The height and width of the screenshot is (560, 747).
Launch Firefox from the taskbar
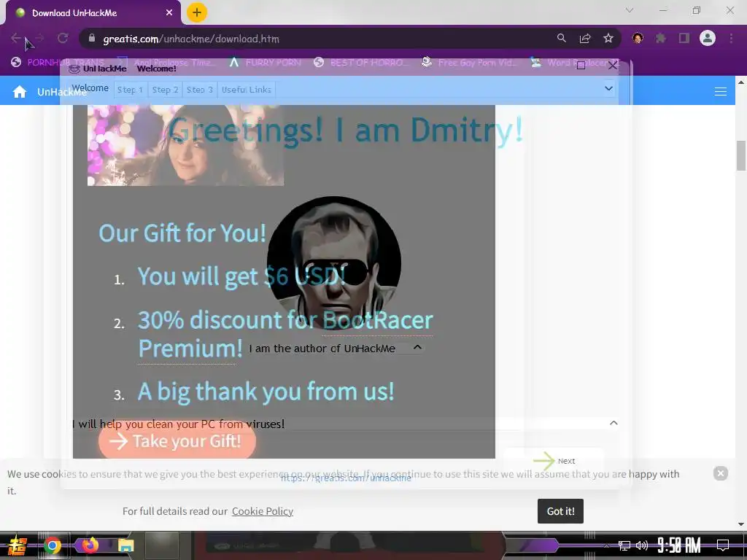coord(90,545)
